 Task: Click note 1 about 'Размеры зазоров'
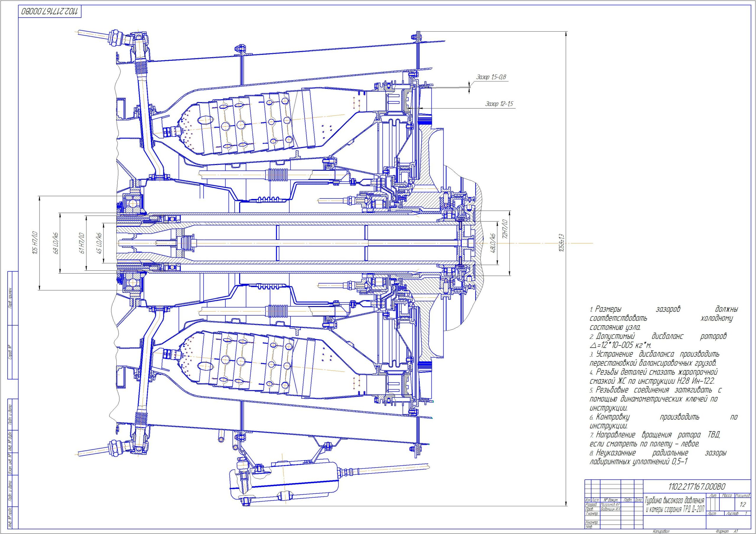(664, 318)
